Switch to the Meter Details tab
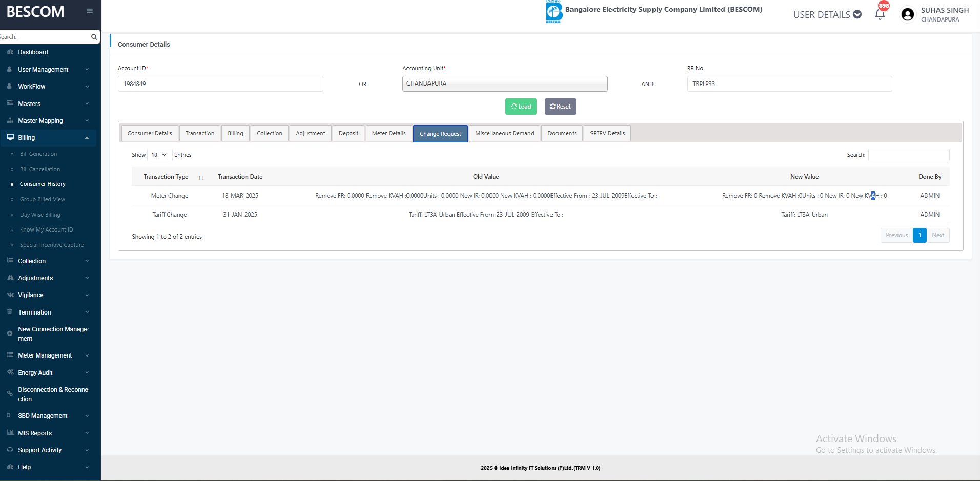This screenshot has height=481, width=980. (389, 134)
